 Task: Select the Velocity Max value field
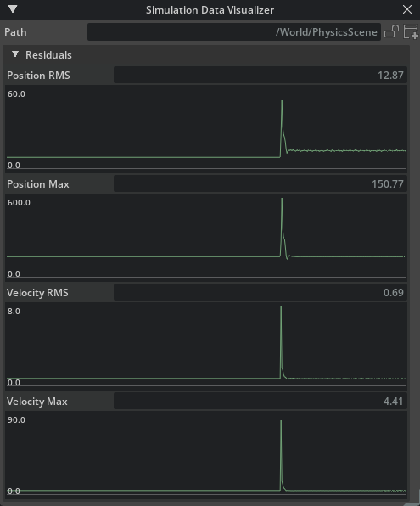tap(260, 401)
